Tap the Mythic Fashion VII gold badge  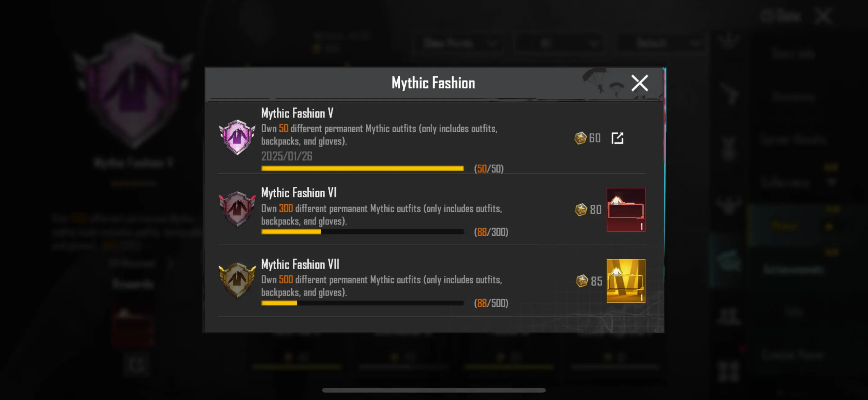[x=237, y=280]
